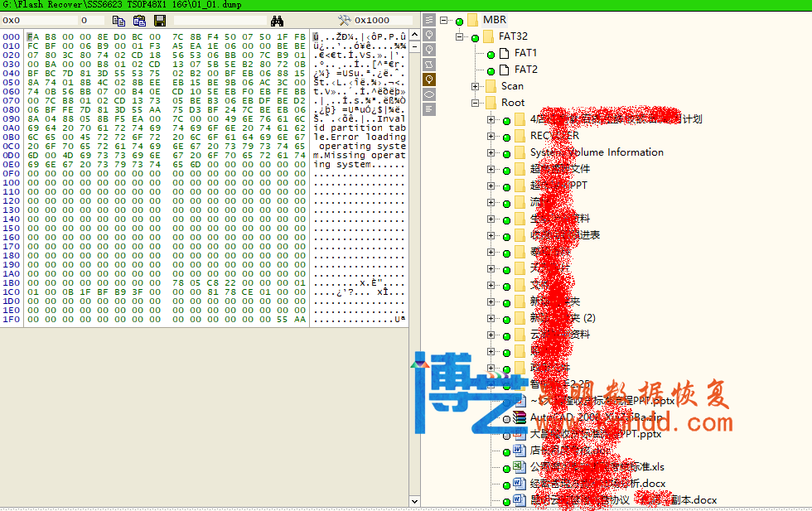Screen dimensions: 812x511
Task: Select the FAT1 item in tree
Action: pyautogui.click(x=525, y=53)
